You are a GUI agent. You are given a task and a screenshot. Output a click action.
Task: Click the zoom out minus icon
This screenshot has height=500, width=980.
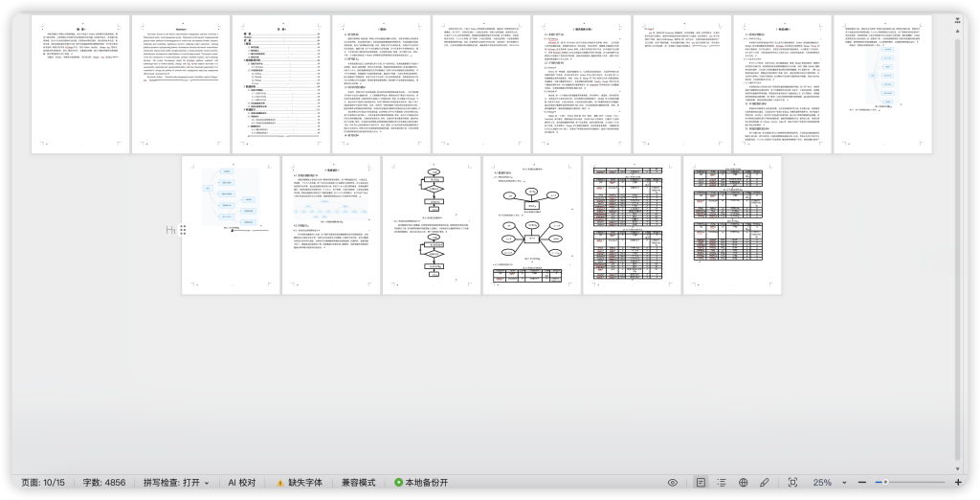862,483
